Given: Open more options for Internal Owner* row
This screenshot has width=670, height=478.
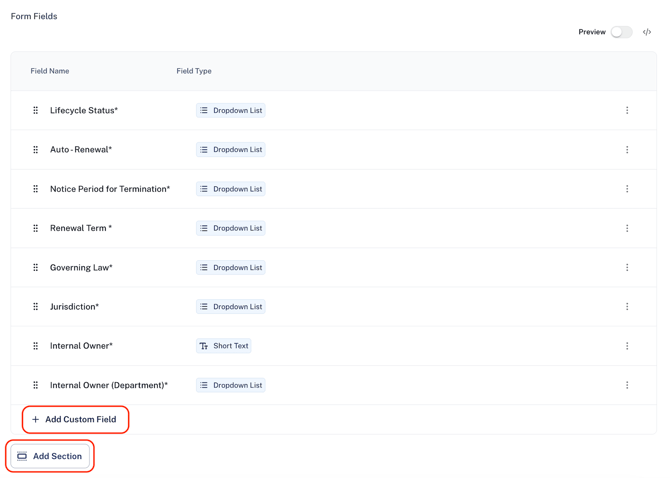Looking at the screenshot, I should (627, 346).
